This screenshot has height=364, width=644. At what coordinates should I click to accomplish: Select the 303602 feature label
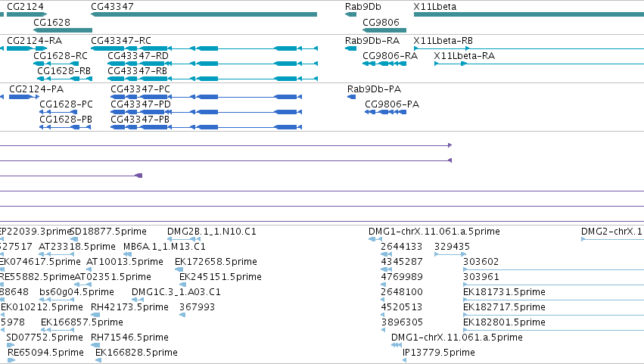[481, 262]
